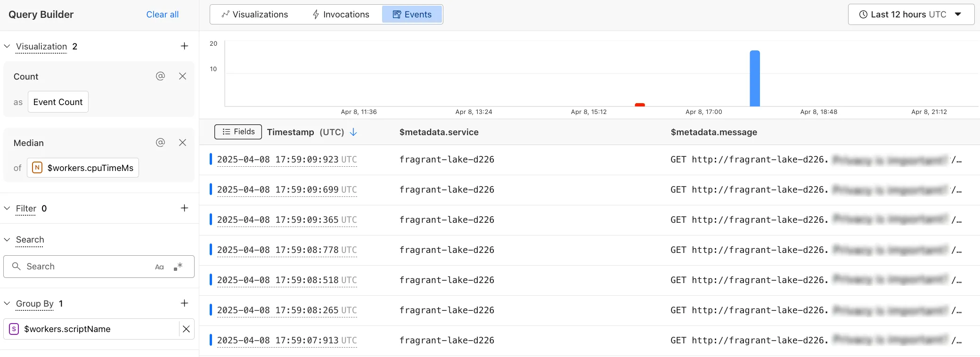Collapse the Visualization section
Screen dimensions: 980x357
[7, 47]
